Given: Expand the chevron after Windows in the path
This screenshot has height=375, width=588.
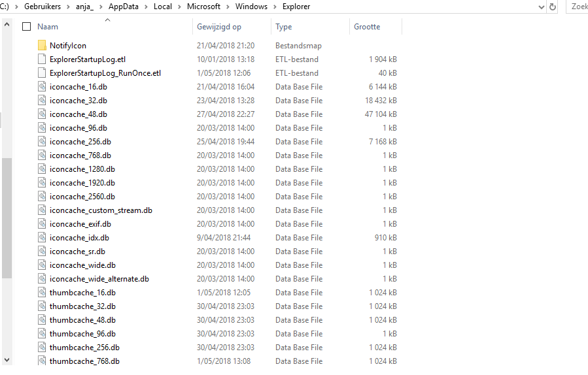Looking at the screenshot, I should [x=275, y=7].
